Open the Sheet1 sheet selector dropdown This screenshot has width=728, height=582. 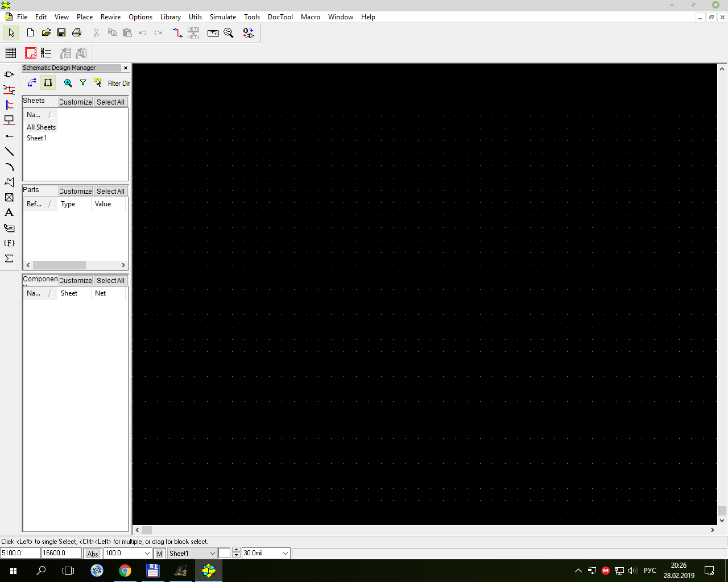(x=213, y=554)
